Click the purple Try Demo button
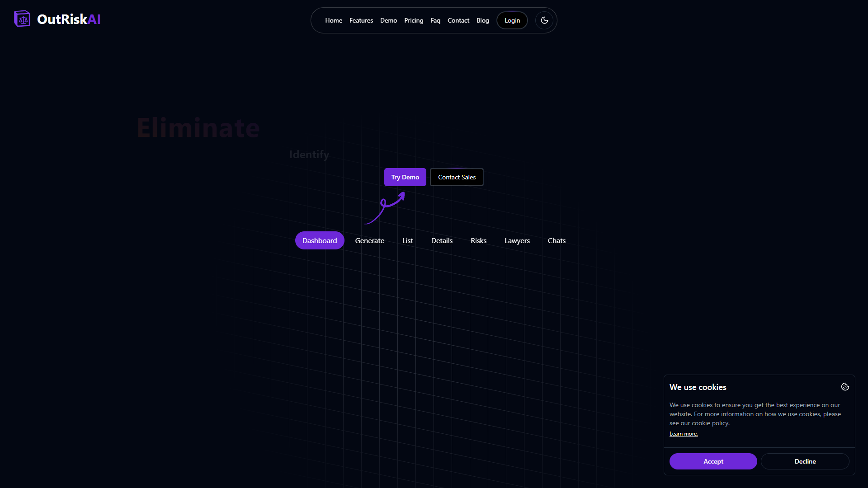868x488 pixels. (405, 177)
